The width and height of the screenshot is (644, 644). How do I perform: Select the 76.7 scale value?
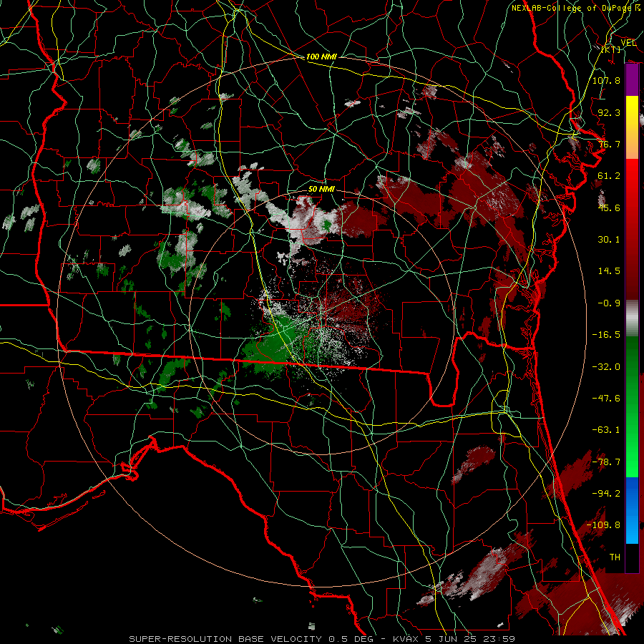[609, 144]
